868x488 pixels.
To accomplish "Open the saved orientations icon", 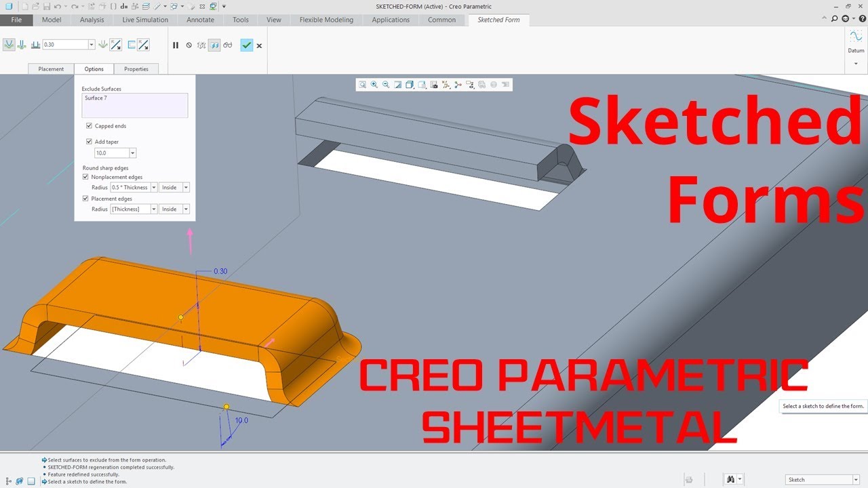I will click(x=422, y=85).
